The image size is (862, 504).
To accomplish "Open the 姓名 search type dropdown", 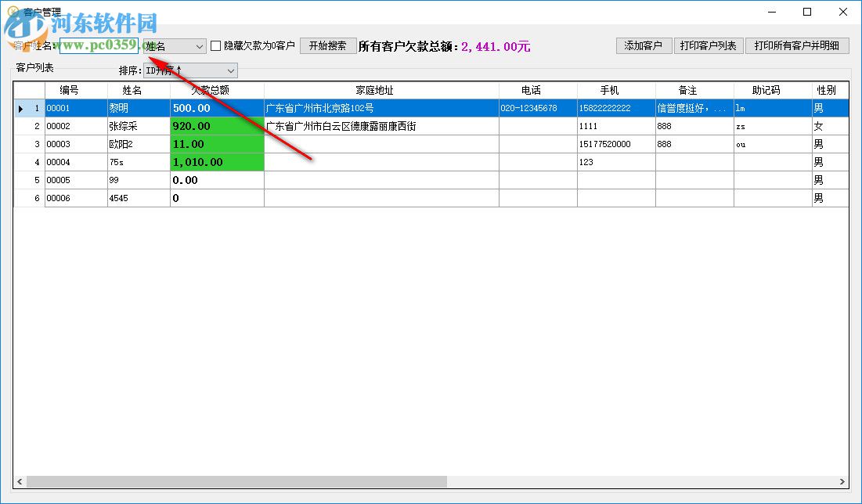I will tap(175, 47).
